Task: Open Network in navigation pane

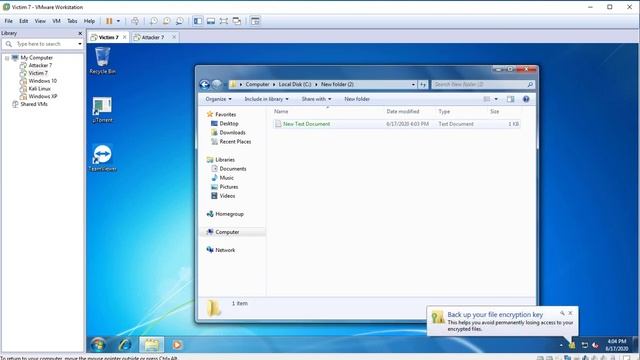Action: 221,250
